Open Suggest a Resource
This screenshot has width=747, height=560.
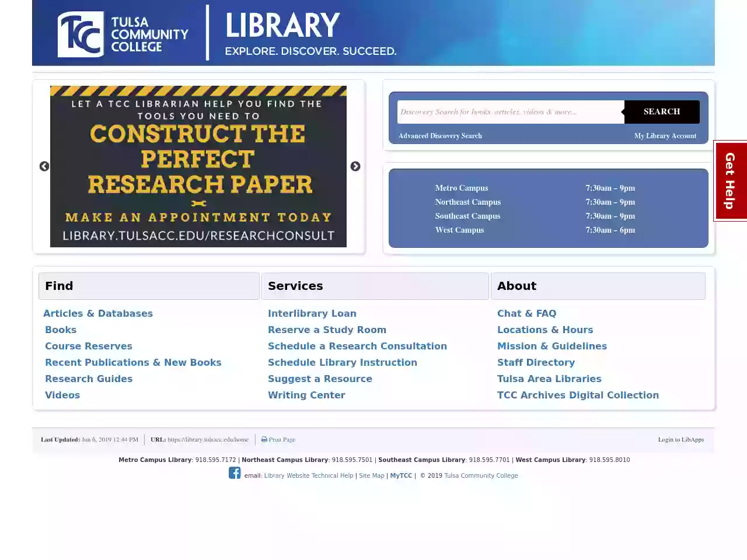pos(320,379)
